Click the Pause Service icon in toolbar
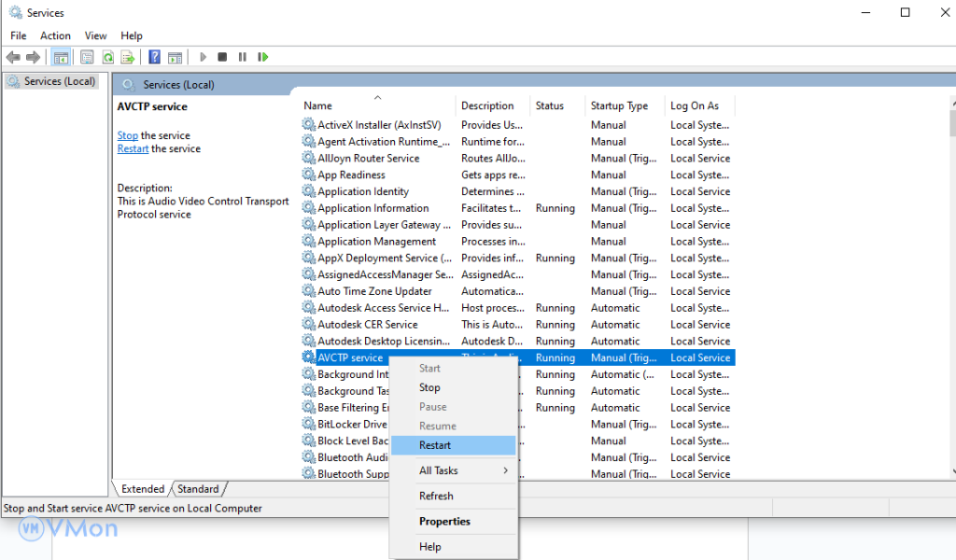Image resolution: width=956 pixels, height=560 pixels. pos(243,57)
